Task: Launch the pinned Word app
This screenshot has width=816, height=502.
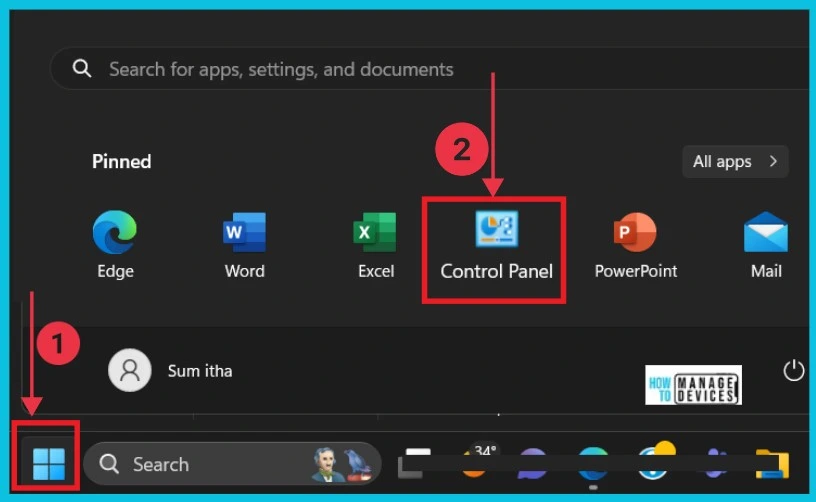Action: [x=245, y=244]
